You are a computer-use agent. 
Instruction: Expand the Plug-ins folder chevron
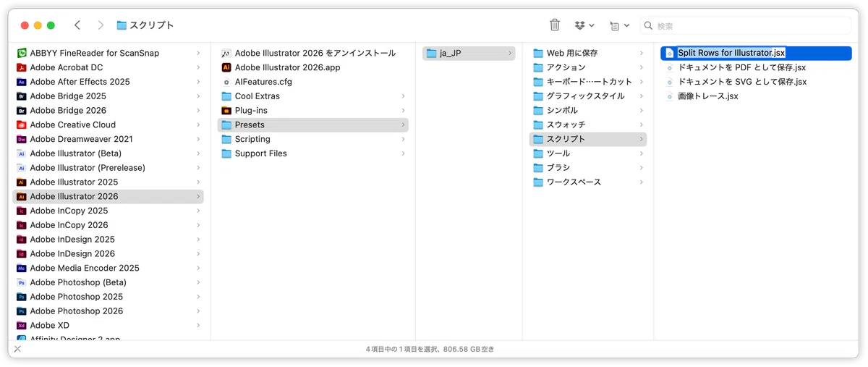tap(403, 111)
